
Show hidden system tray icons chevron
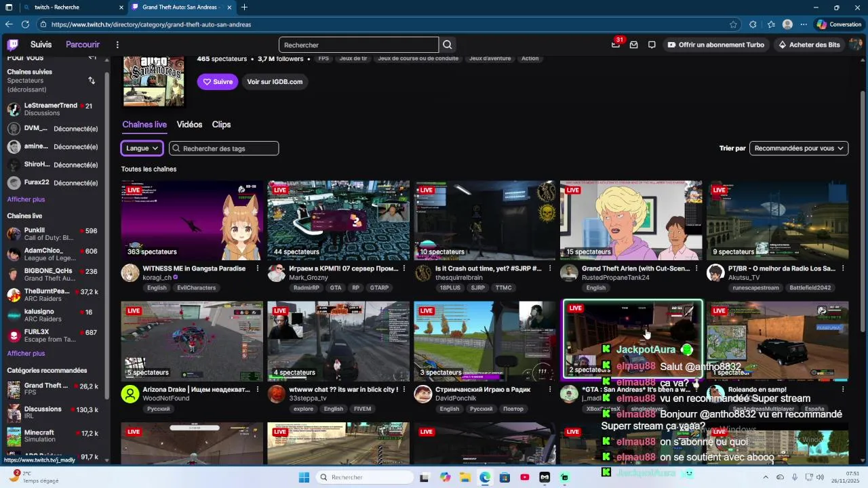coord(767,477)
